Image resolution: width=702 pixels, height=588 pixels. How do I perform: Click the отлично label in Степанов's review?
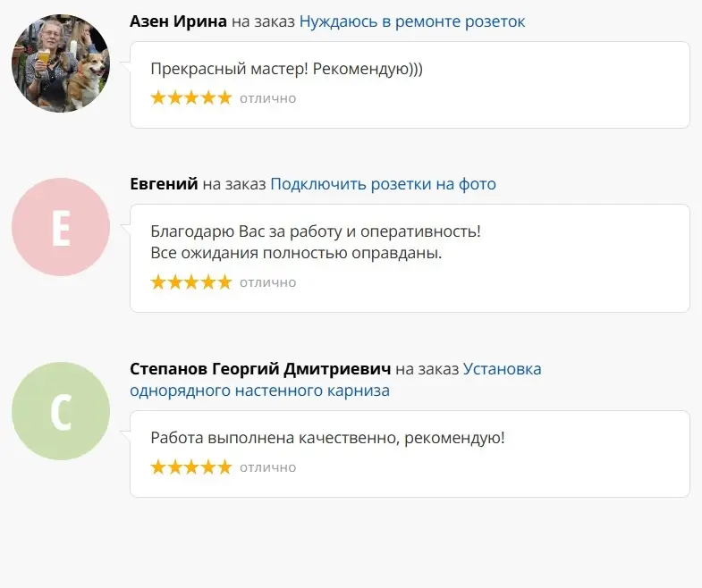[x=267, y=467]
